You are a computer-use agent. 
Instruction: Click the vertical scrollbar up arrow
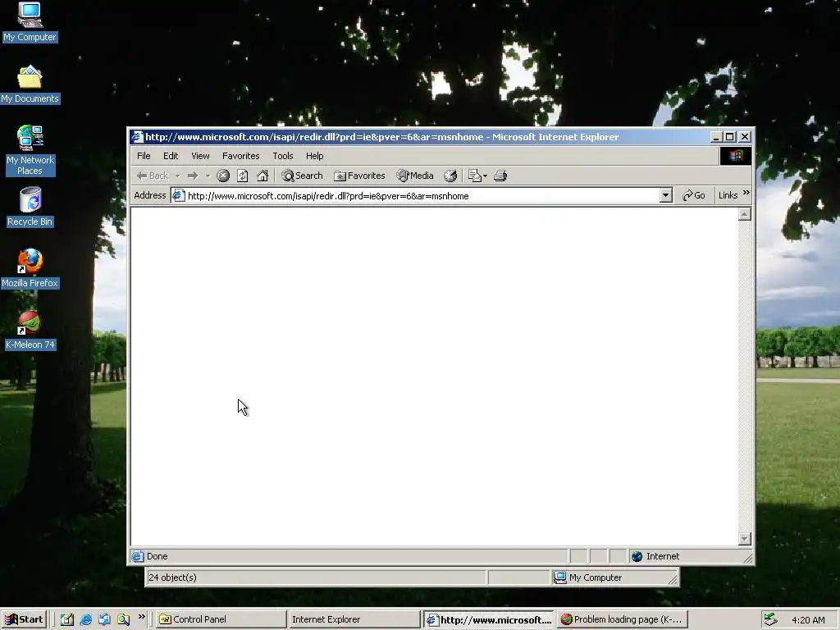[745, 214]
